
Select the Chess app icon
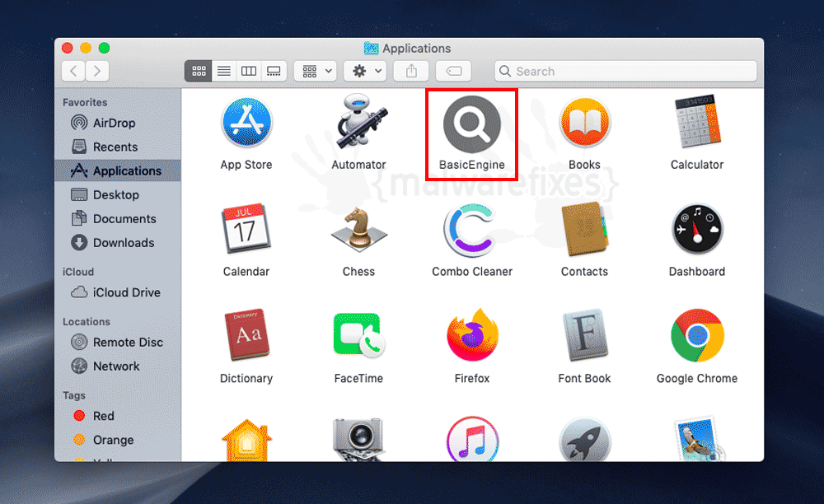(x=359, y=229)
